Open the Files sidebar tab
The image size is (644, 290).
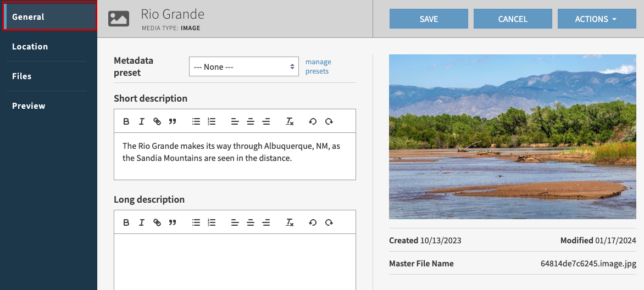click(22, 76)
